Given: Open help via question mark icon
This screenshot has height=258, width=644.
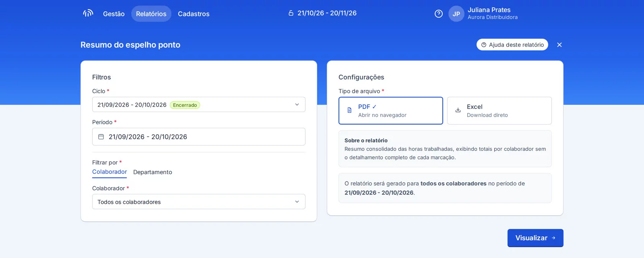Looking at the screenshot, I should 439,14.
